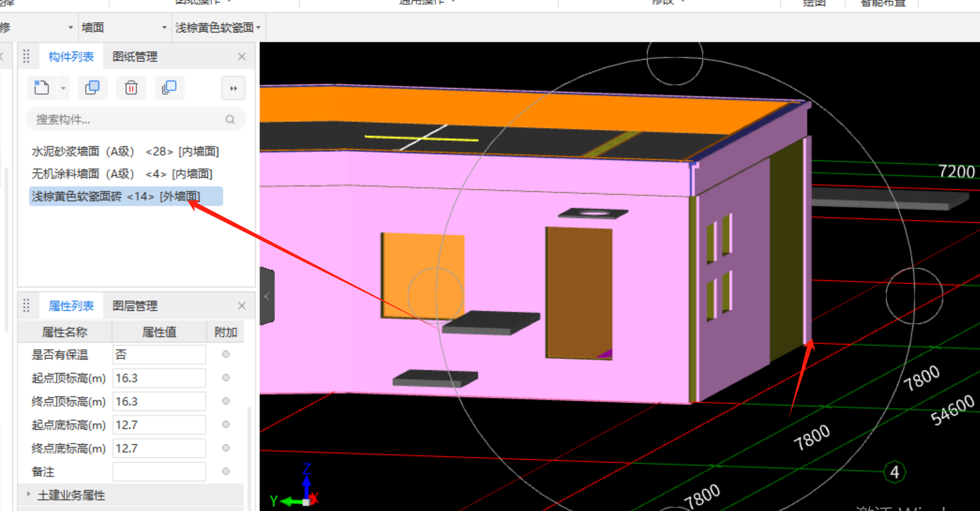Click the 备注 value field
This screenshot has height=511, width=980.
(159, 471)
